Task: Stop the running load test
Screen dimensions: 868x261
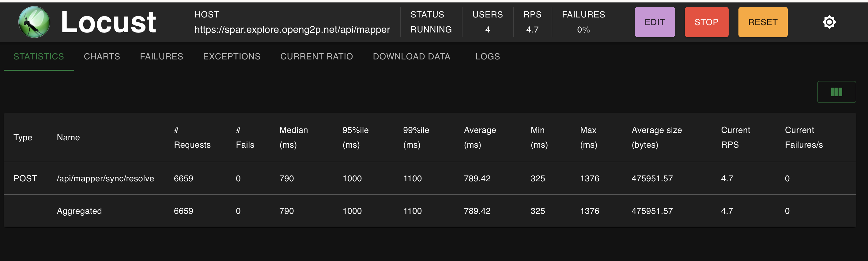Action: pos(706,22)
